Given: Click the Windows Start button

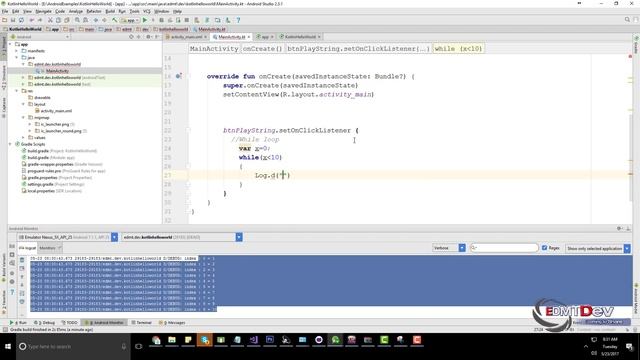Looking at the screenshot, I should click(x=8, y=346).
